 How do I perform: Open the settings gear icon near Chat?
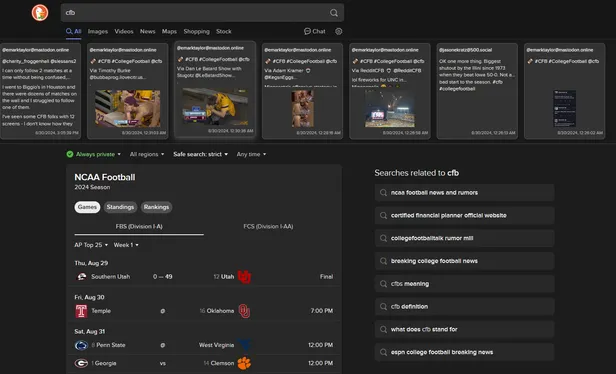[x=338, y=31]
